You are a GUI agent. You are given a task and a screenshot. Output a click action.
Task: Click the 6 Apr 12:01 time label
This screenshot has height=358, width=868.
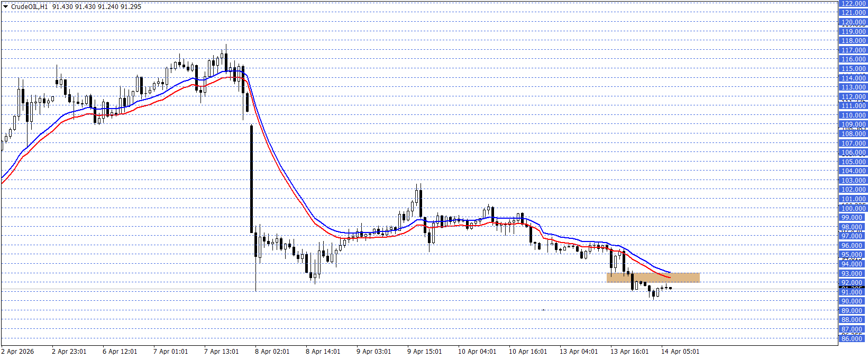[x=120, y=352]
